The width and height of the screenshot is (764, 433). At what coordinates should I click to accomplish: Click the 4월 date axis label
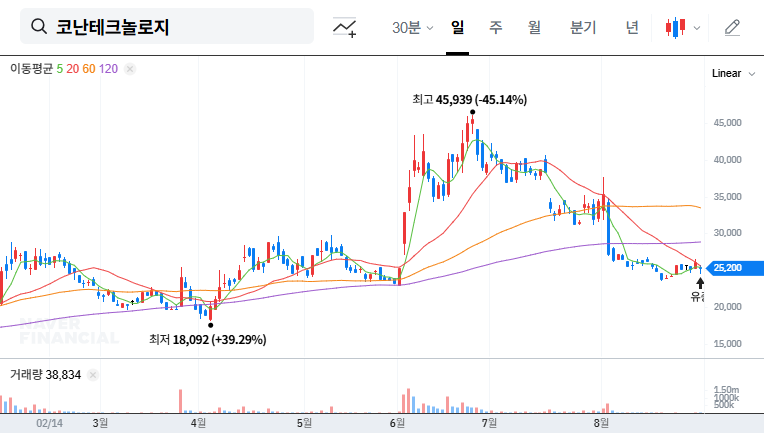(198, 423)
